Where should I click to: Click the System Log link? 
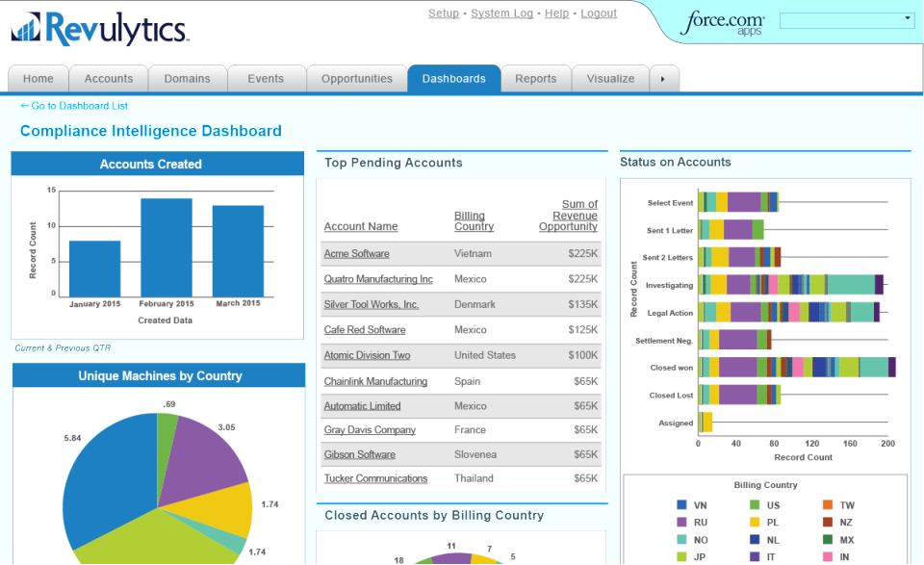pos(501,13)
